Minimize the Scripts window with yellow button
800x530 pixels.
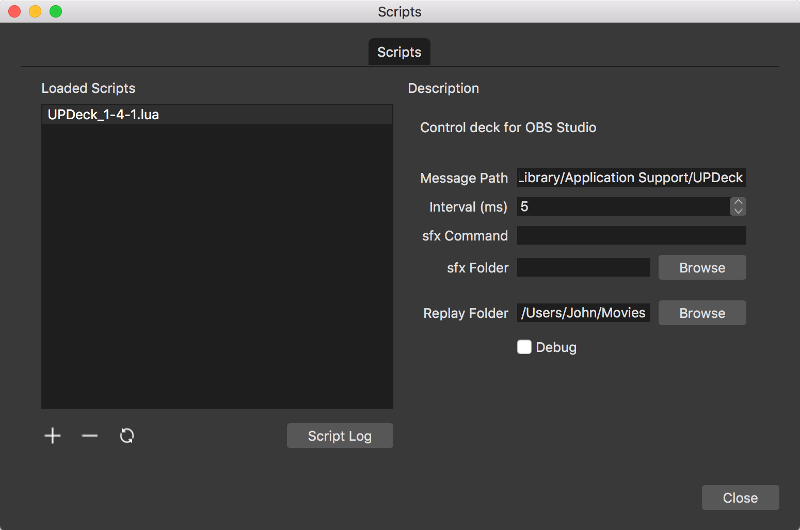coord(35,12)
